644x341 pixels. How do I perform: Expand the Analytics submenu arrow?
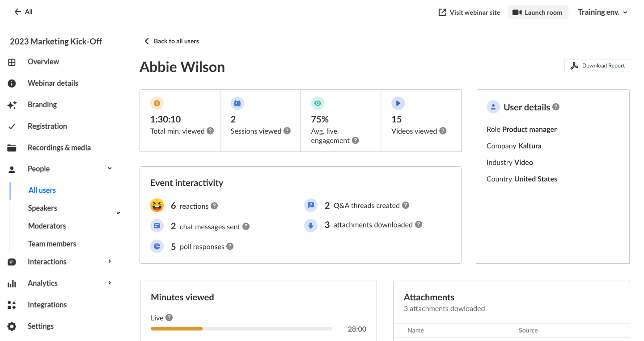pyautogui.click(x=110, y=283)
